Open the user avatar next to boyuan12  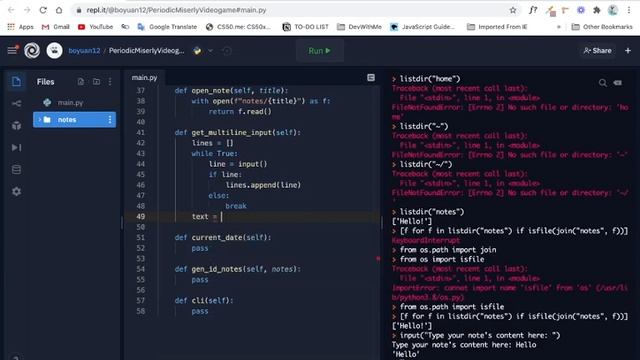point(54,51)
